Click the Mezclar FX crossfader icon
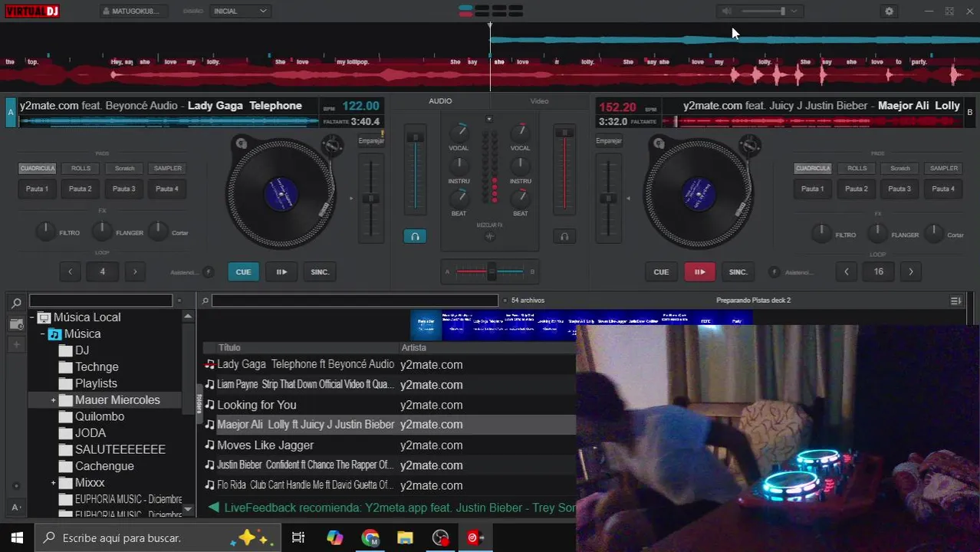This screenshot has height=552, width=980. 490,236
